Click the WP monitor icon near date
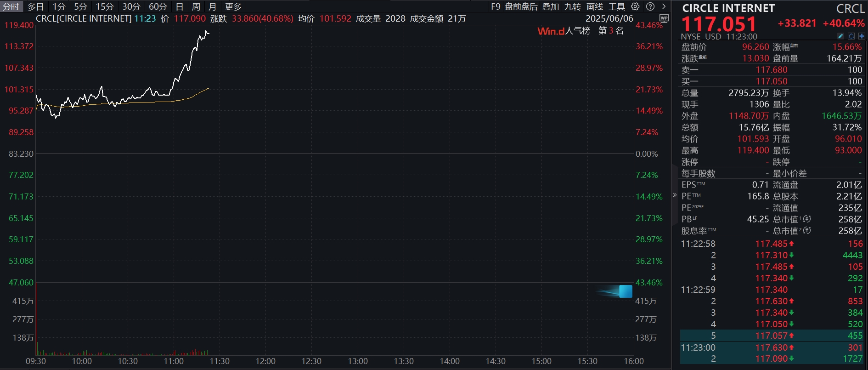Image resolution: width=868 pixels, height=370 pixels. coord(664,18)
